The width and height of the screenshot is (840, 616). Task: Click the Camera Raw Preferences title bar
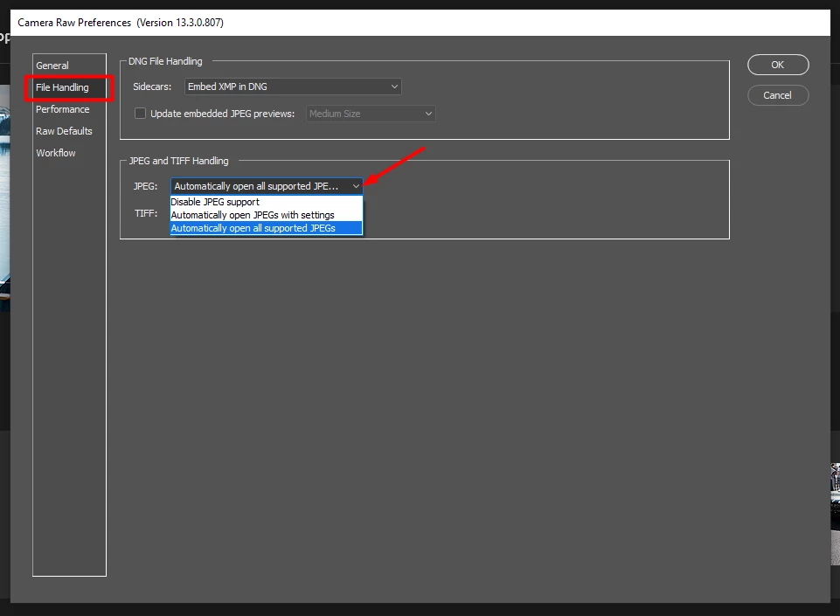[x=420, y=23]
